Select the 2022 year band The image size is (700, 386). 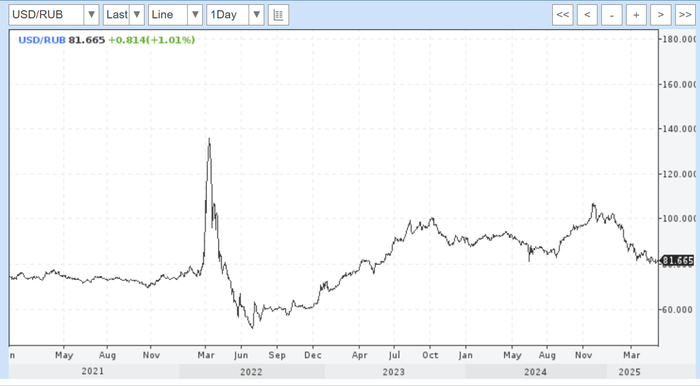pos(252,372)
